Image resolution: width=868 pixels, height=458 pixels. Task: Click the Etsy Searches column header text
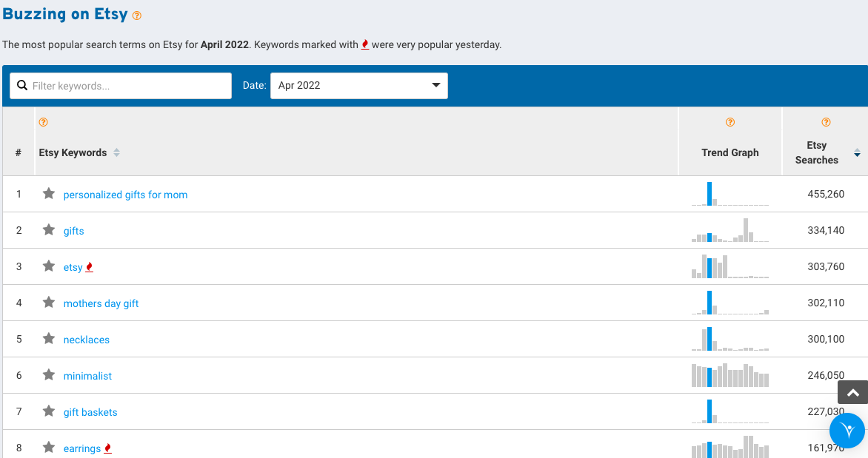tap(816, 152)
